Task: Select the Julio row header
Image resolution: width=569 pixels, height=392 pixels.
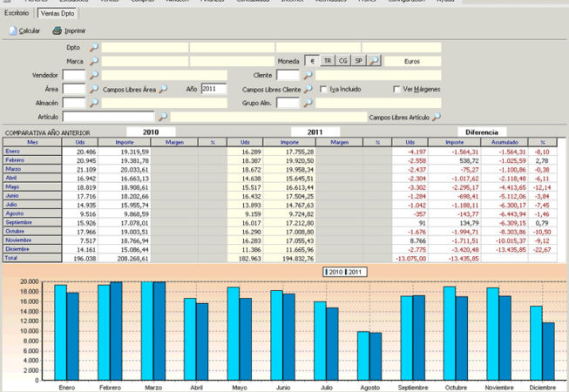Action: [32, 205]
